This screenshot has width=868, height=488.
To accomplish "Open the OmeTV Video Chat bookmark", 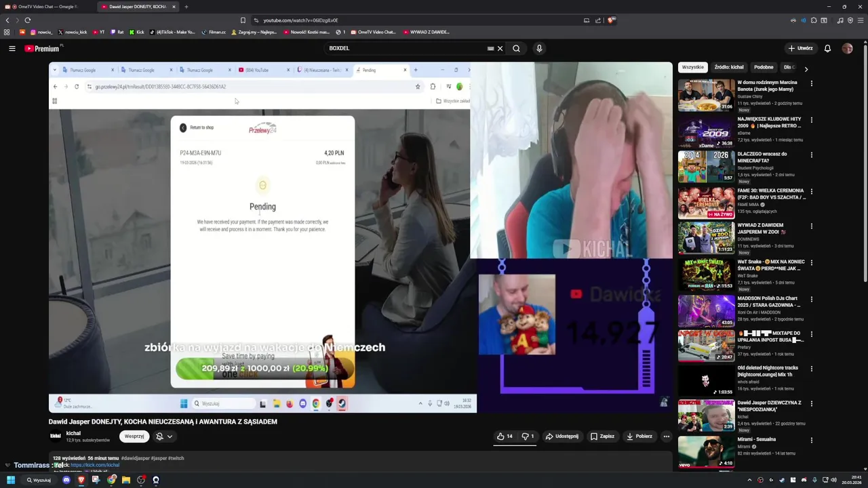I will pos(373,32).
